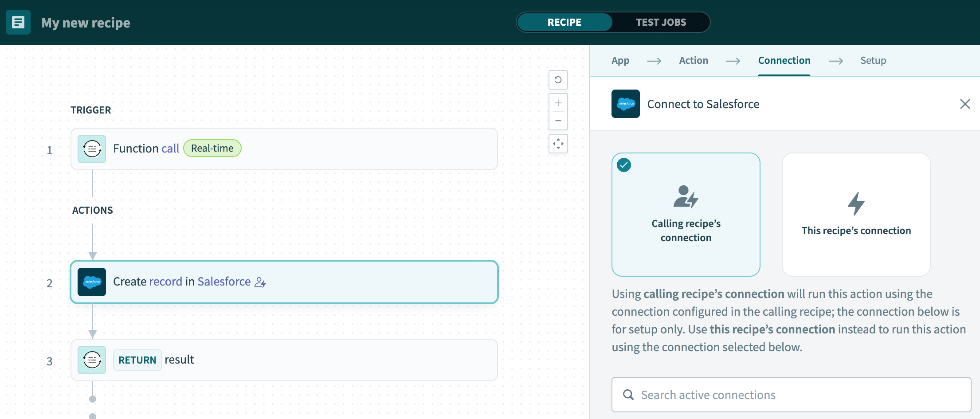This screenshot has width=980, height=419.
Task: Click the record link in step 2
Action: coord(166,282)
